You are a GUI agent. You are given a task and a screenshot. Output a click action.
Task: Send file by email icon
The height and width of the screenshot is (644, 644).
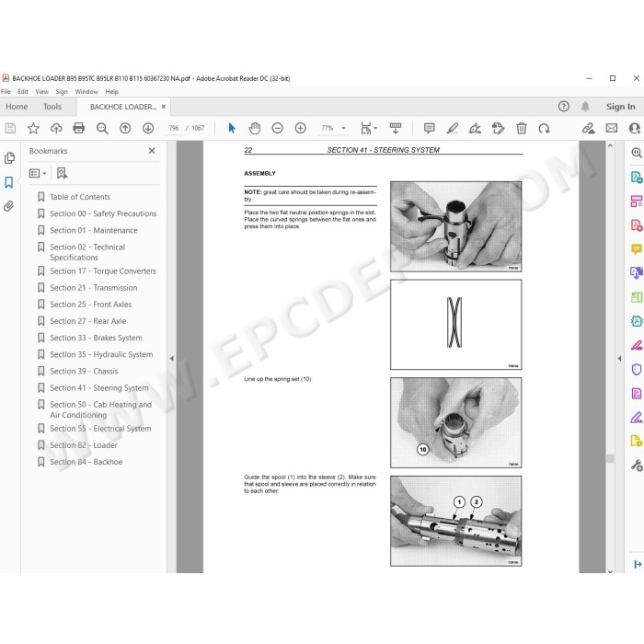click(612, 129)
